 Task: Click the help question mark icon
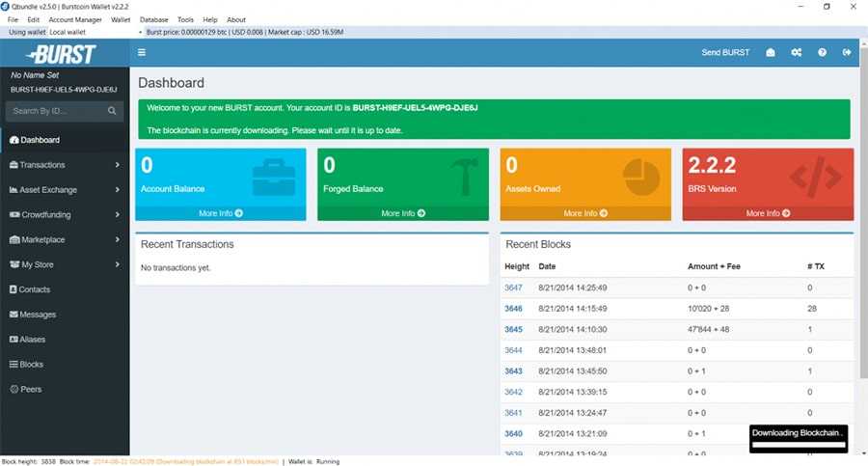(822, 52)
